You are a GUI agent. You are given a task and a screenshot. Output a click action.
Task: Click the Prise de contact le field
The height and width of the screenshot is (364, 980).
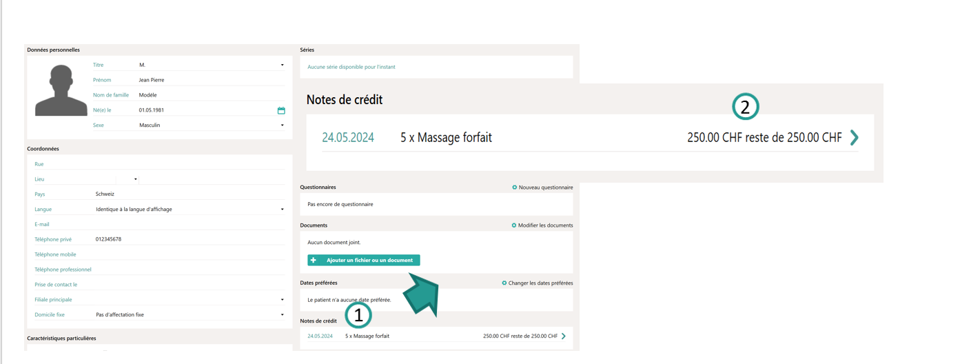click(x=190, y=285)
